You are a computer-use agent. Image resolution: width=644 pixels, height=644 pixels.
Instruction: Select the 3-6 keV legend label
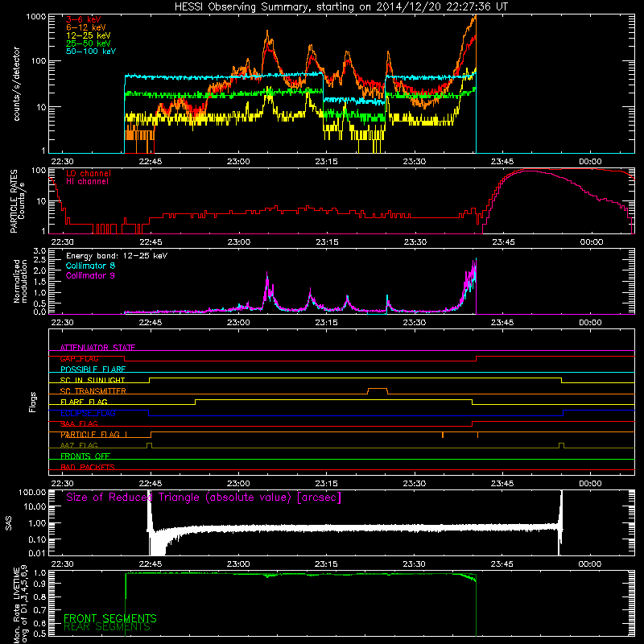pyautogui.click(x=84, y=19)
